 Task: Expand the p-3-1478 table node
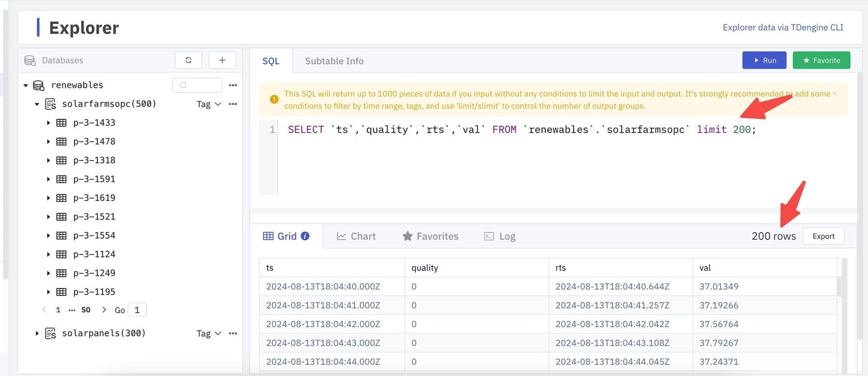[x=48, y=142]
